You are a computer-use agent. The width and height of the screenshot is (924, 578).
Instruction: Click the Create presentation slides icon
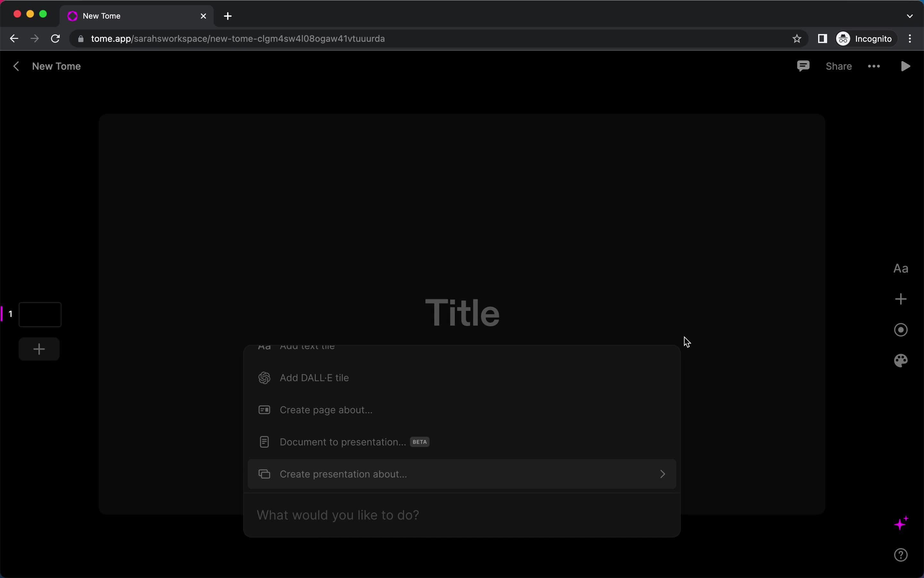[264, 474]
